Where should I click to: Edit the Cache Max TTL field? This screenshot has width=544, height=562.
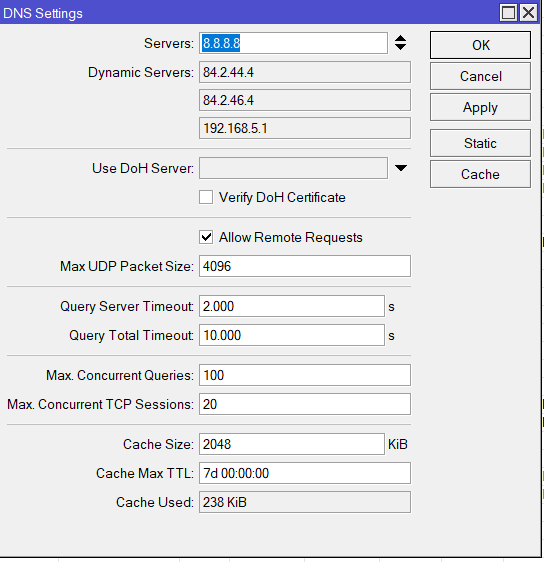[305, 473]
